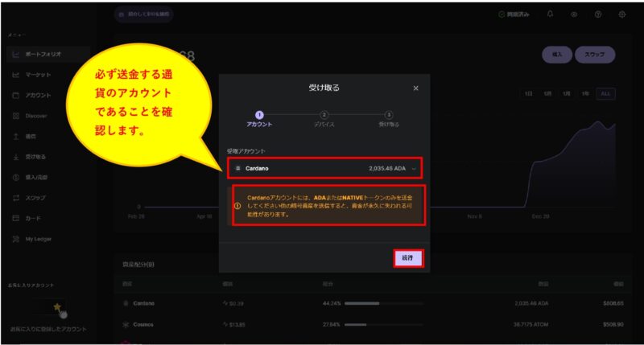Click the purple buy (購入) button
644x345 pixels.
click(x=557, y=55)
